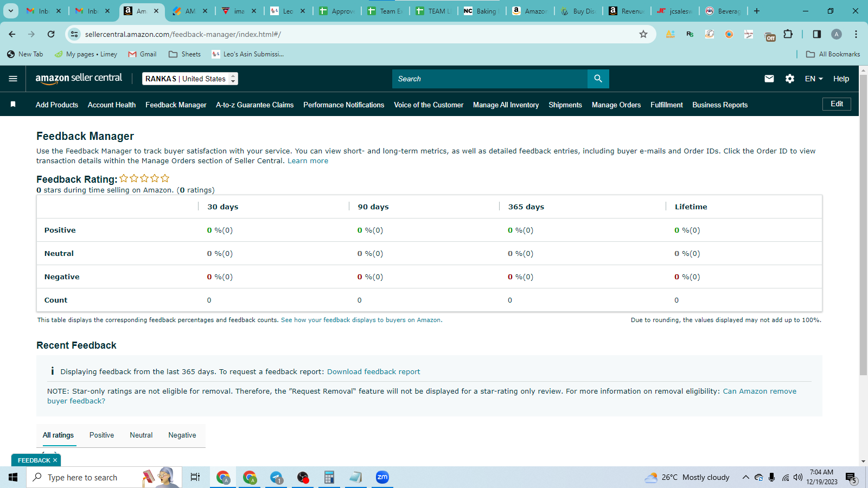Go to Manage All Inventory

coord(506,105)
